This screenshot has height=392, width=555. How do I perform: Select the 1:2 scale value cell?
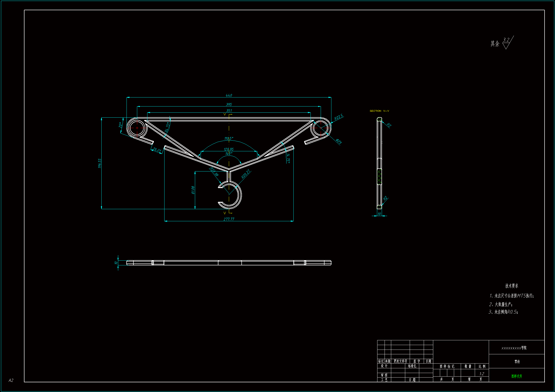tap(481, 374)
